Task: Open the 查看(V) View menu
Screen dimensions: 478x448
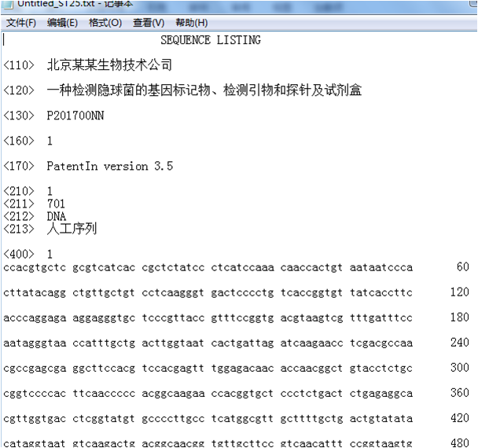Action: [x=149, y=23]
